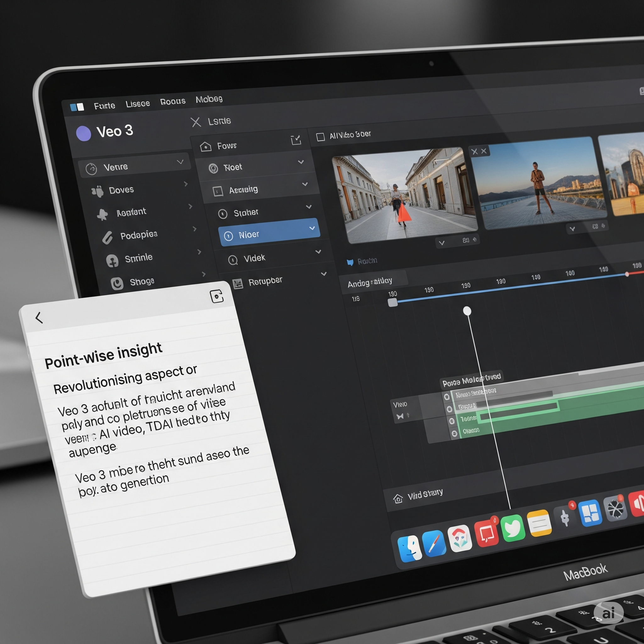Open the export icon beside Fows
Viewport: 644px width, 644px height.
297,140
